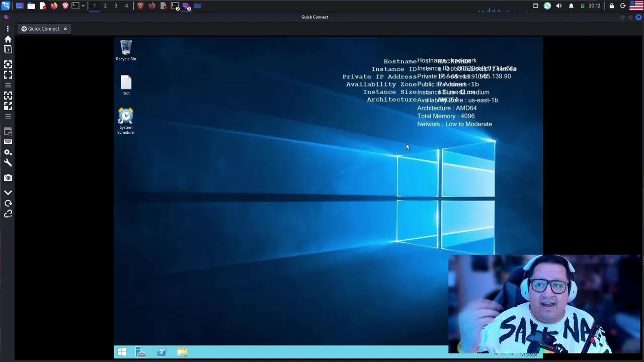Toggle grab all keyboard events
The width and height of the screenshot is (644, 362).
point(8,142)
